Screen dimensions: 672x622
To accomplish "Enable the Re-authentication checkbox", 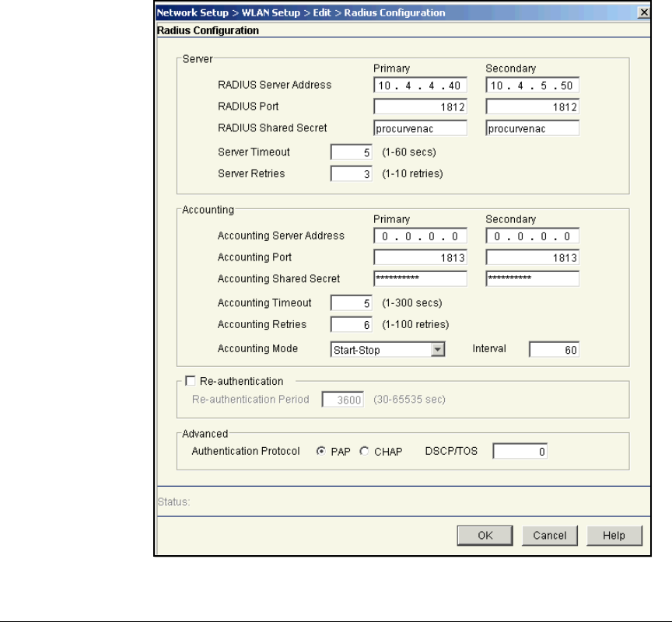I will (191, 381).
